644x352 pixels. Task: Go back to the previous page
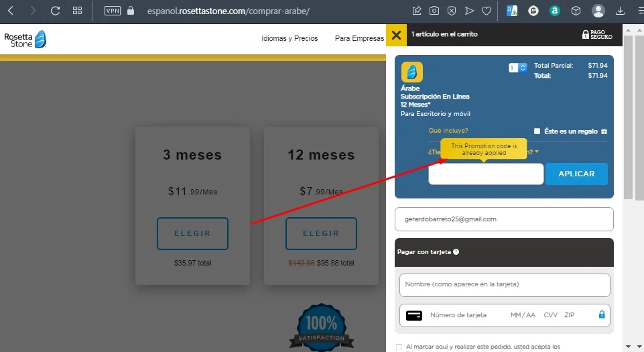click(11, 11)
